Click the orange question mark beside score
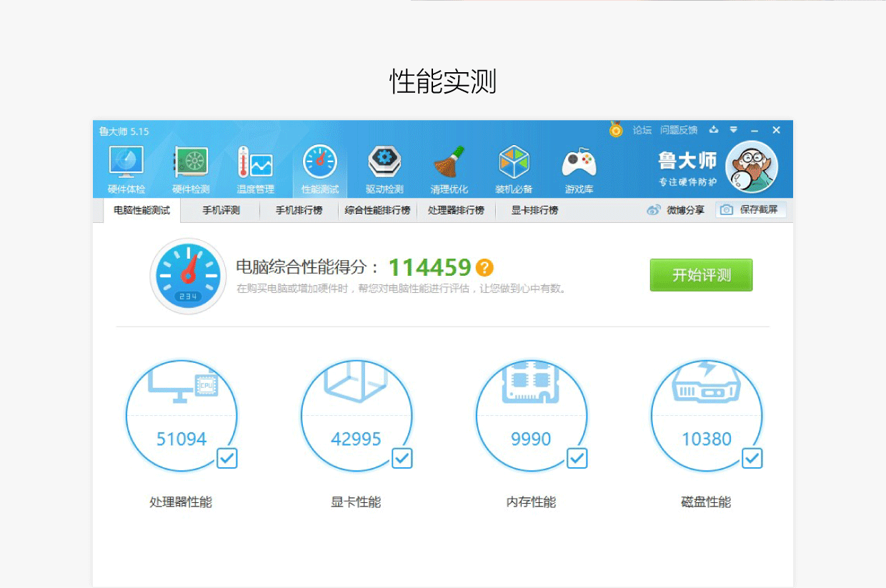 484,268
